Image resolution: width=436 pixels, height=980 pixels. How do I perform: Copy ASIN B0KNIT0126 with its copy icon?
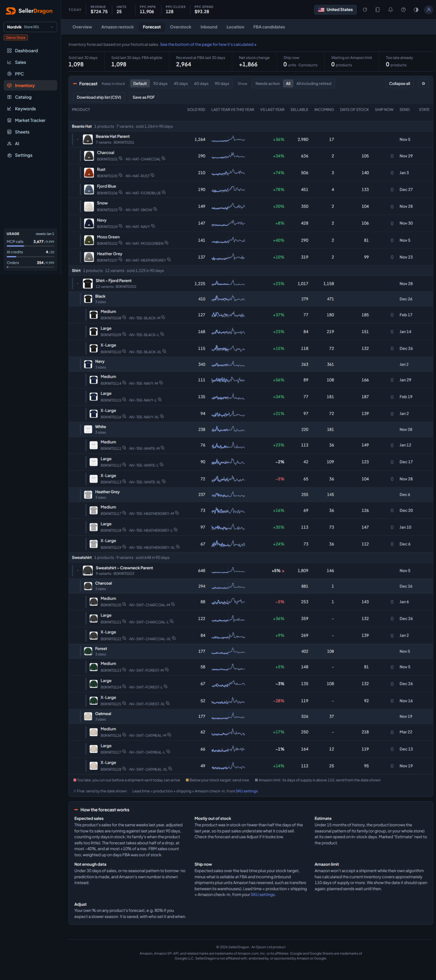coord(124,735)
